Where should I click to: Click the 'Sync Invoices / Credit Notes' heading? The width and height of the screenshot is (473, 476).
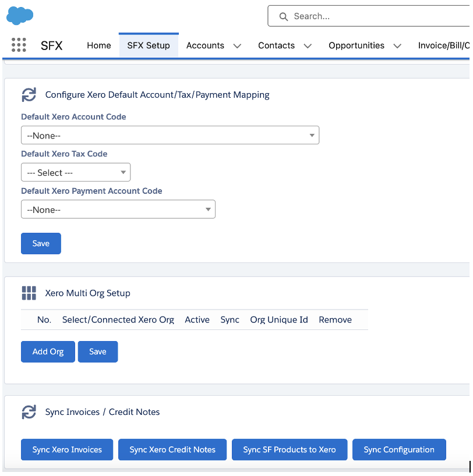click(103, 412)
